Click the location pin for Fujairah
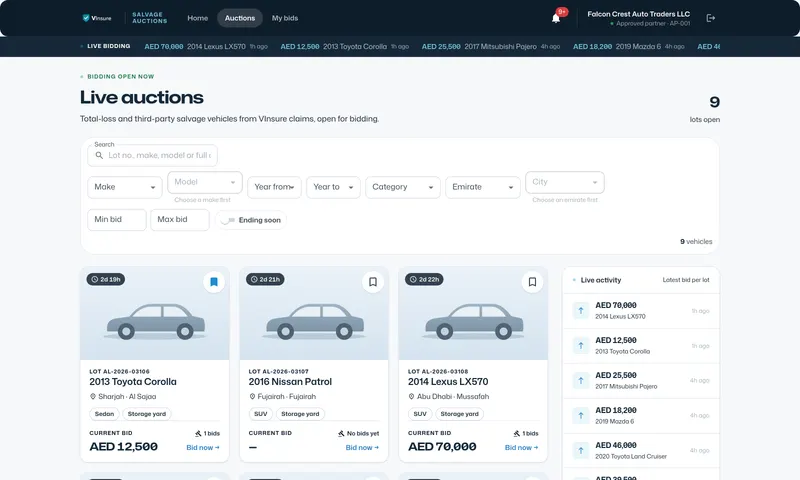The width and height of the screenshot is (800, 480). [x=252, y=396]
